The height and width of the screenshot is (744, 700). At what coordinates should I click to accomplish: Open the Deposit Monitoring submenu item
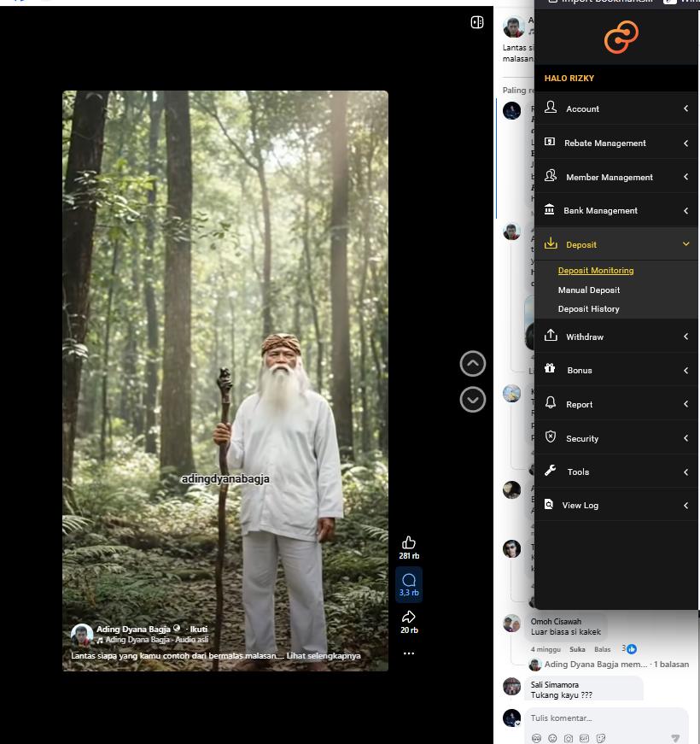point(596,271)
